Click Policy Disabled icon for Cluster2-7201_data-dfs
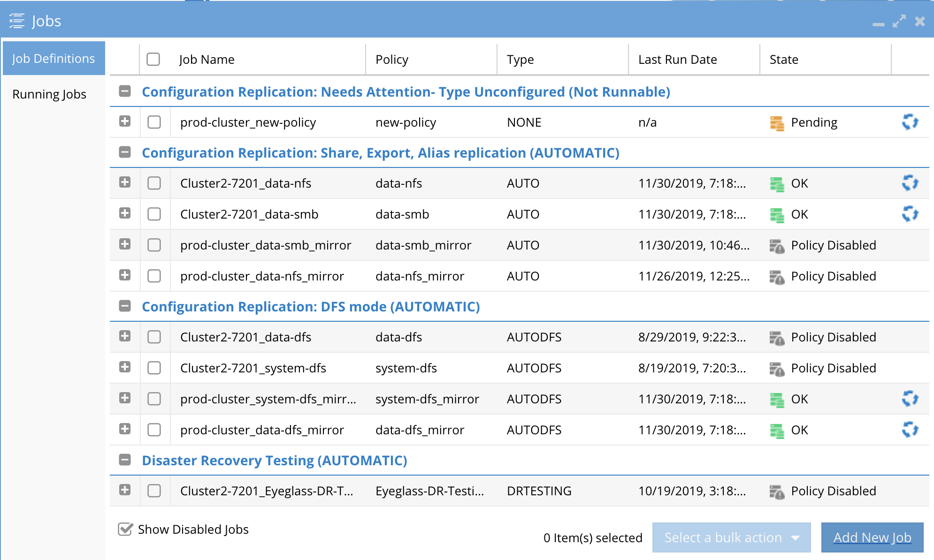Image resolution: width=934 pixels, height=560 pixels. click(777, 338)
